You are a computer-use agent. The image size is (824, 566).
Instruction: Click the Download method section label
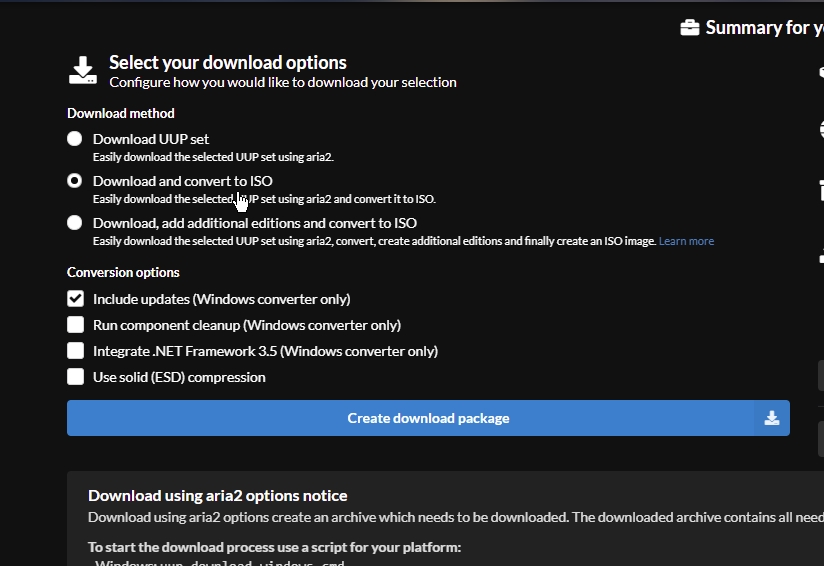pyautogui.click(x=121, y=113)
